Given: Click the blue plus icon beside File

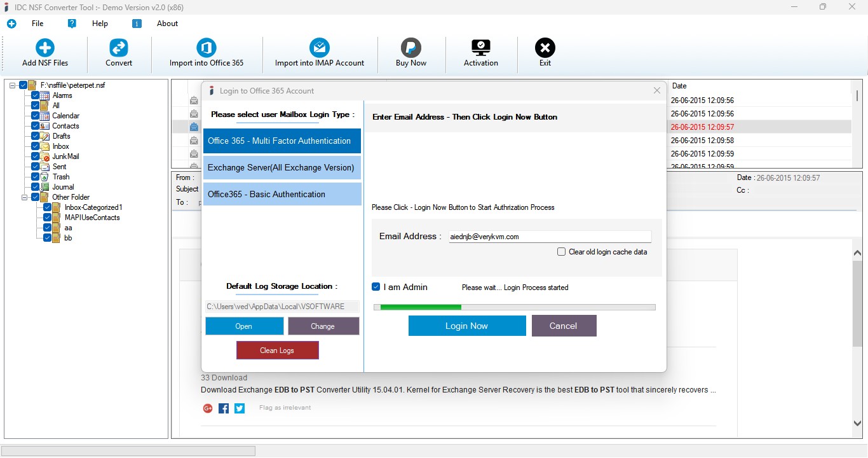Looking at the screenshot, I should coord(11,24).
